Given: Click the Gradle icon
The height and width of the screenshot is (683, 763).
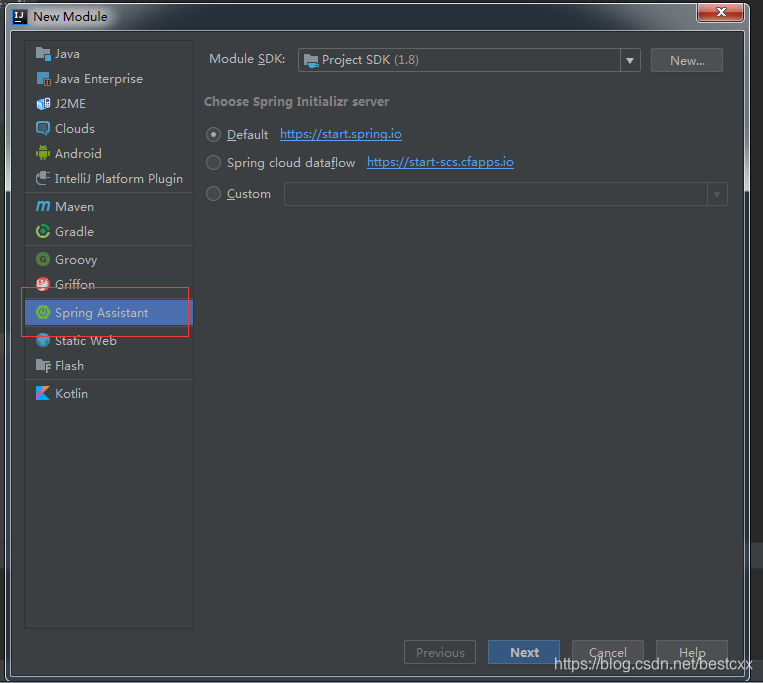Looking at the screenshot, I should coord(43,231).
